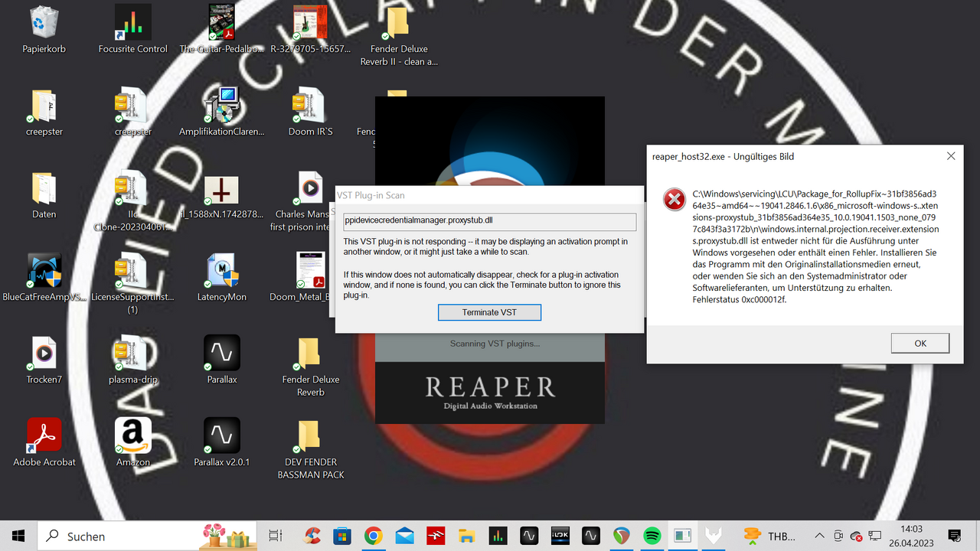Select the creepster folder icon
This screenshot has width=980, height=551.
[x=44, y=113]
